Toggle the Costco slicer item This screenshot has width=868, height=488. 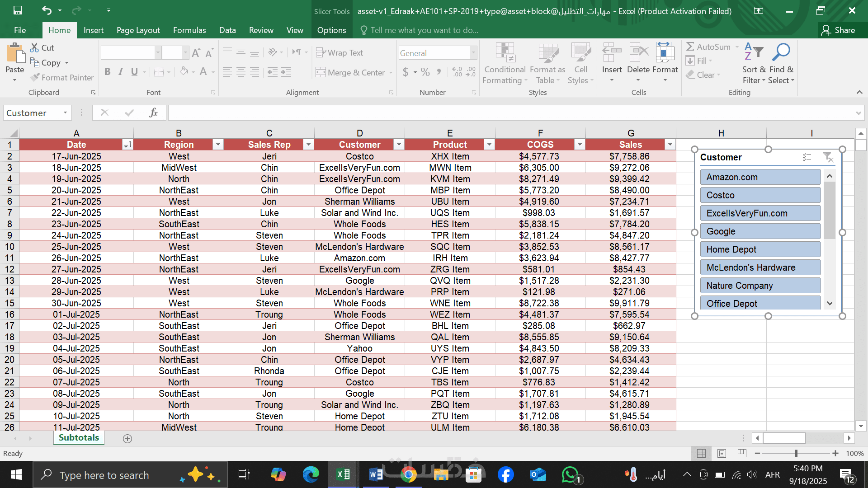[760, 195]
